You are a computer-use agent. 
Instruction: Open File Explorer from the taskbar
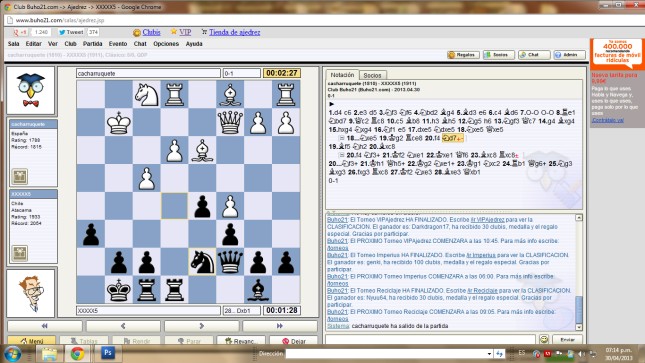coord(49,354)
